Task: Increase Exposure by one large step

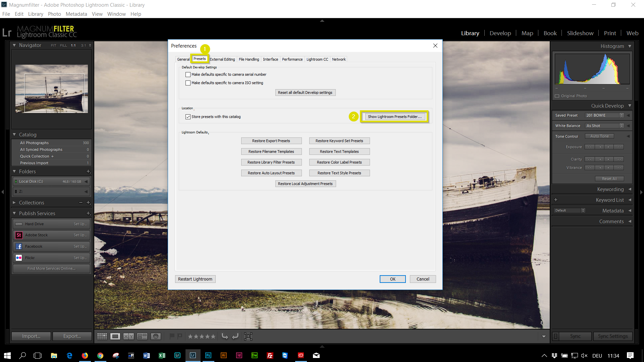Action: click(x=619, y=147)
